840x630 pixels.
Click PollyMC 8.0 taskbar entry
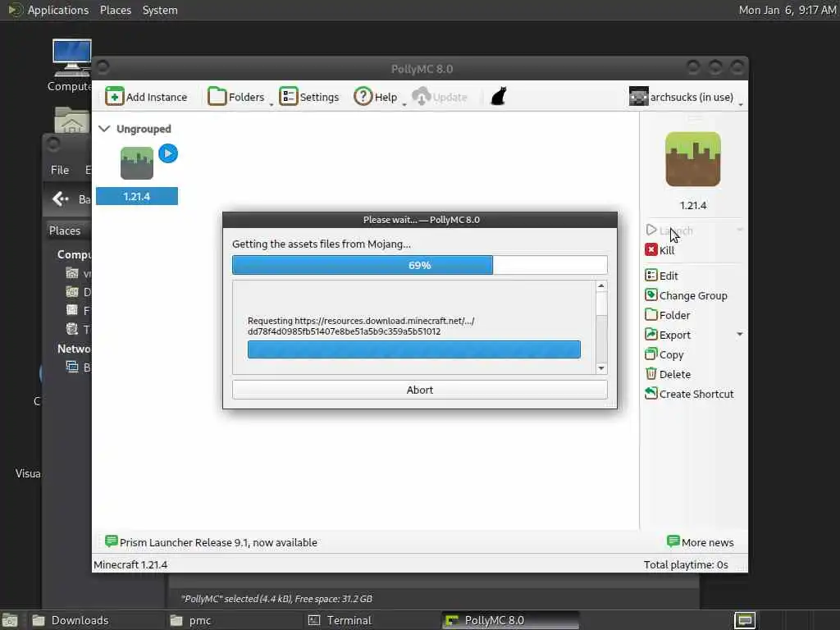[x=510, y=620]
